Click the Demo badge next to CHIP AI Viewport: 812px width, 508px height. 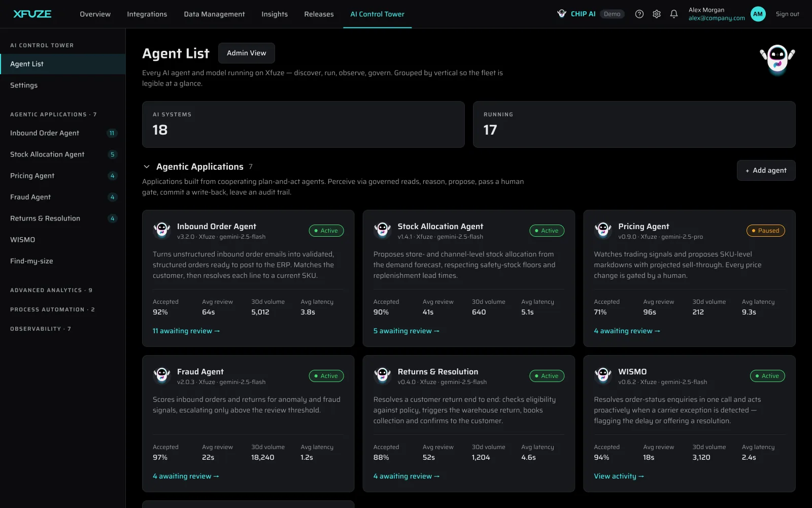pos(612,14)
